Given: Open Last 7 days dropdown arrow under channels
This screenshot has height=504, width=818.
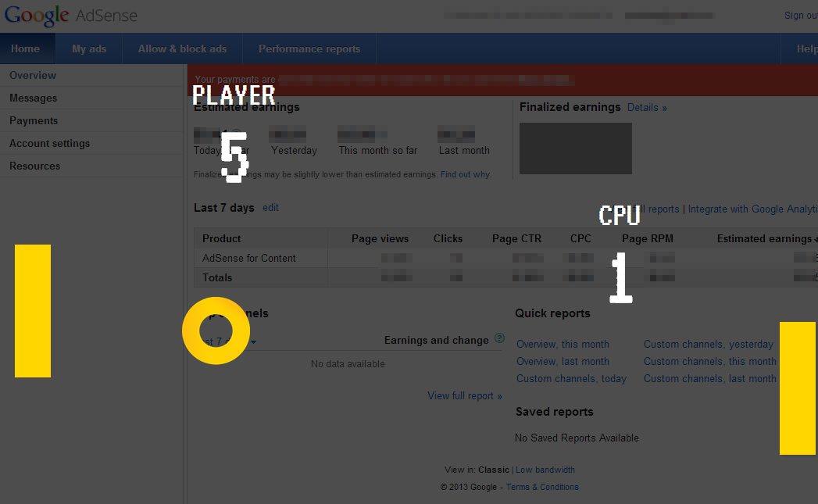Looking at the screenshot, I should [253, 341].
